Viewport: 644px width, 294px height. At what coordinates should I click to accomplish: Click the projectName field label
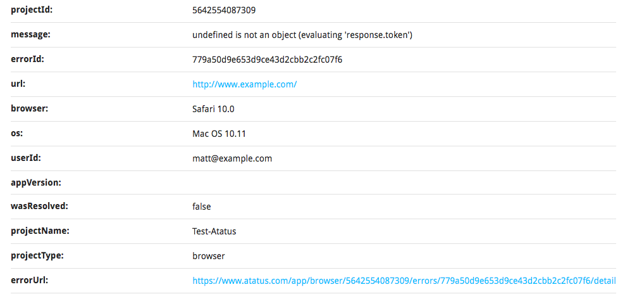coord(40,231)
